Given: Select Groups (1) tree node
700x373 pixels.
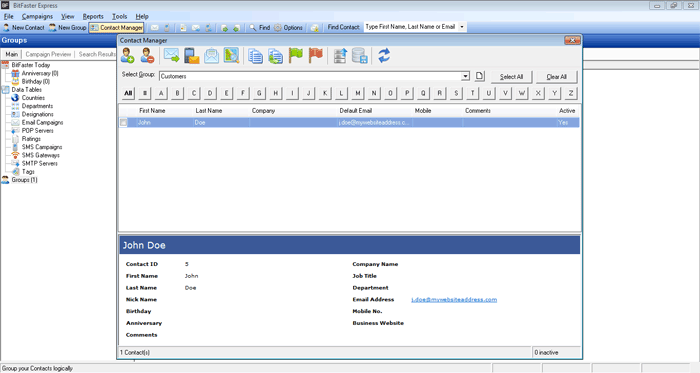Looking at the screenshot, I should click(x=24, y=180).
